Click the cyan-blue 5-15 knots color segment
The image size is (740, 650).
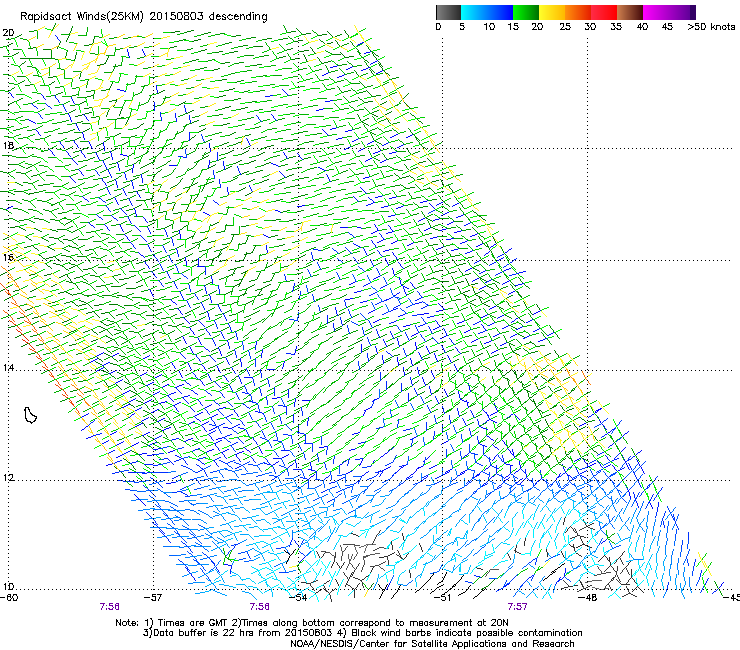pyautogui.click(x=487, y=12)
